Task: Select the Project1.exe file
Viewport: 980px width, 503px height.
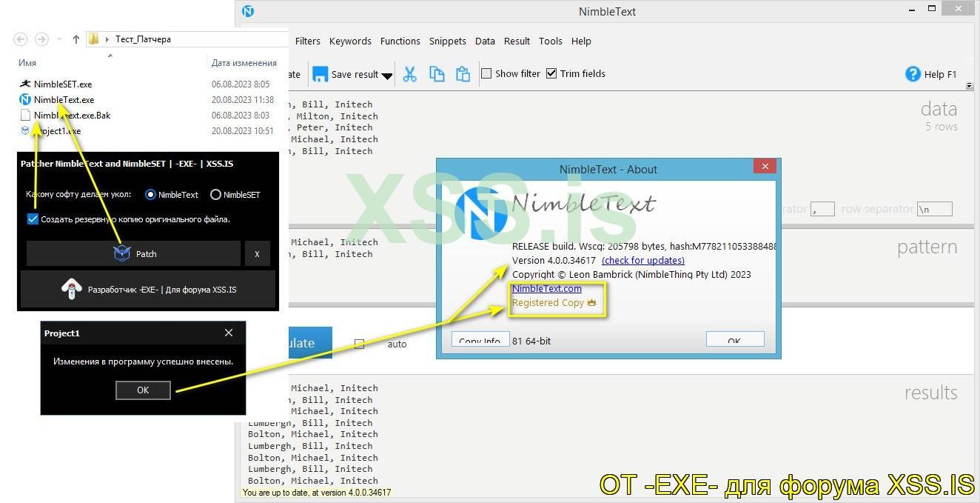Action: (x=58, y=131)
